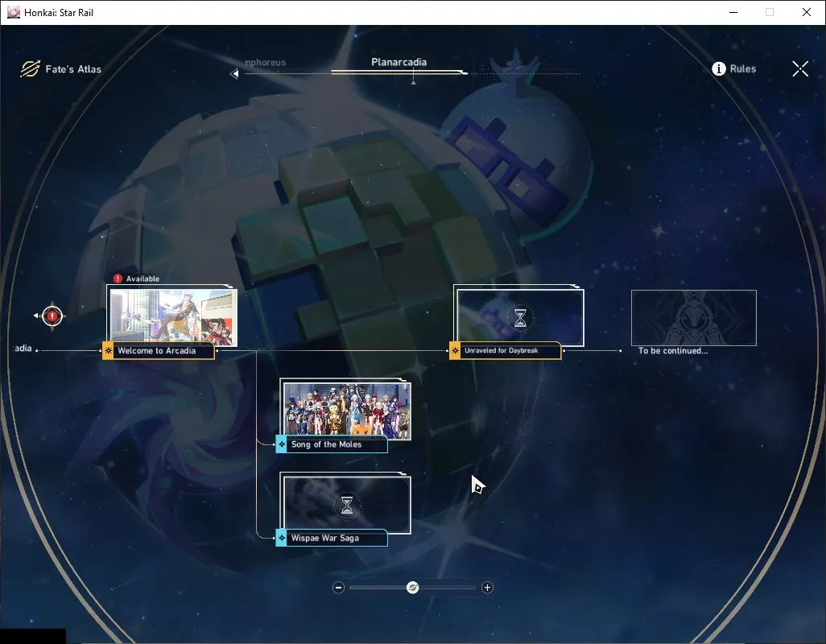Image resolution: width=826 pixels, height=644 pixels.
Task: Click the hourglass icon on Wispae War Saga
Action: pos(347,505)
